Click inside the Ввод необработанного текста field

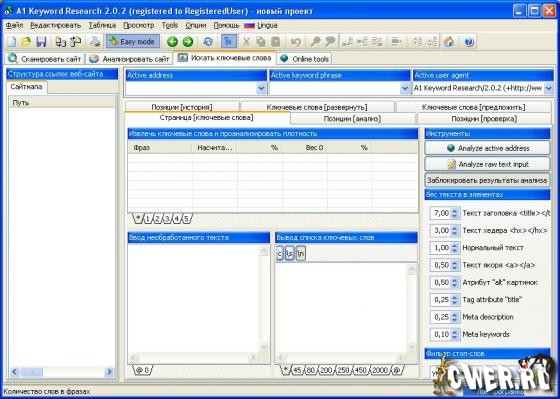194,298
